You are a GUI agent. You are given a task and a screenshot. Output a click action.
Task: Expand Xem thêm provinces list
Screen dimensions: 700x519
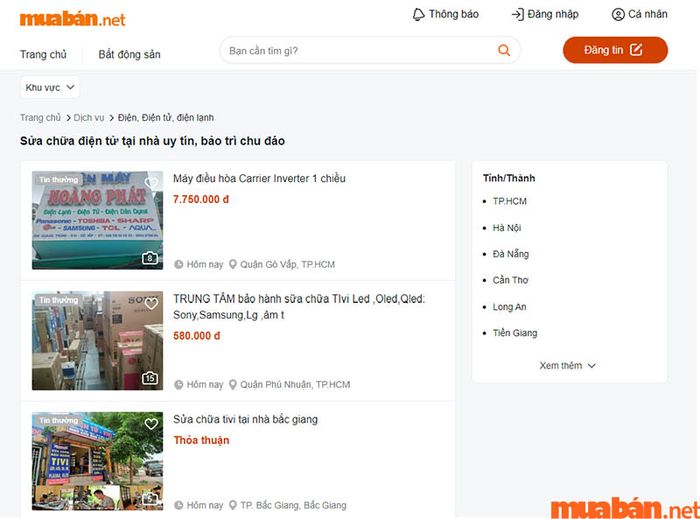tap(567, 365)
